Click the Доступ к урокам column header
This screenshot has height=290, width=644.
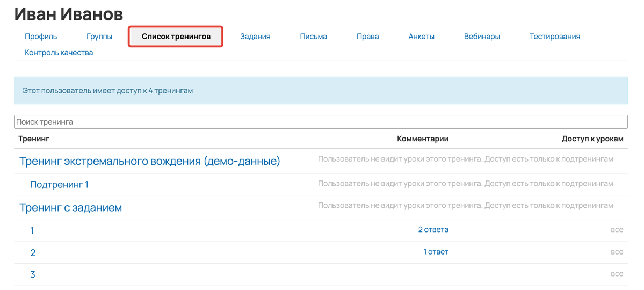[592, 139]
